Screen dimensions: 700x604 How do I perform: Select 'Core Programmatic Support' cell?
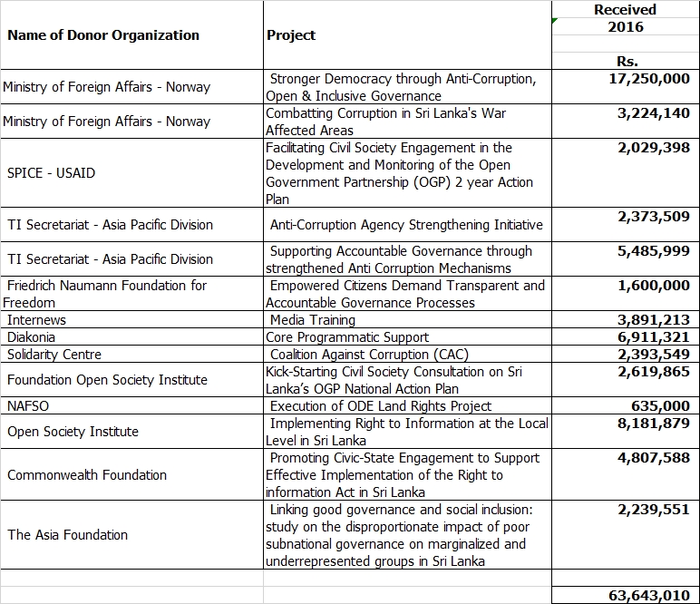(407, 336)
